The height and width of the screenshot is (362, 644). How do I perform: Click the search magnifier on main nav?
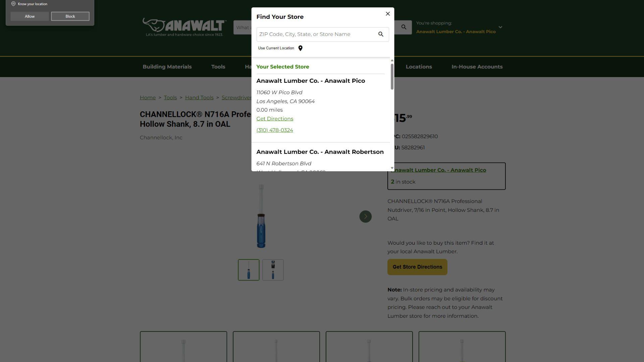click(x=404, y=27)
